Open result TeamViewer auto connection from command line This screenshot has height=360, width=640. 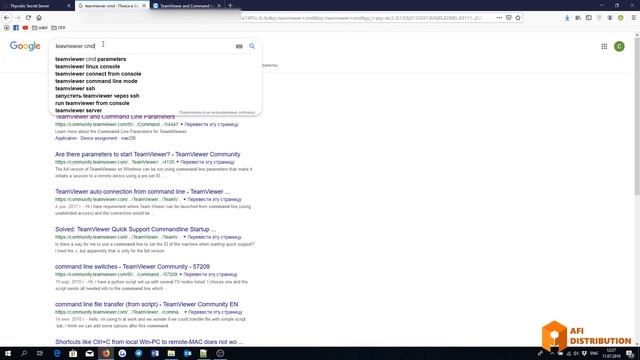click(x=142, y=191)
